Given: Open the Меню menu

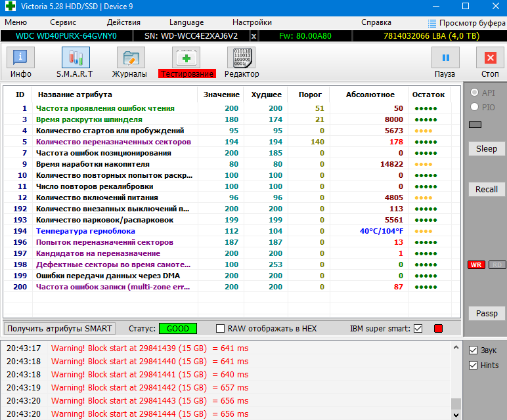Looking at the screenshot, I should coord(16,22).
